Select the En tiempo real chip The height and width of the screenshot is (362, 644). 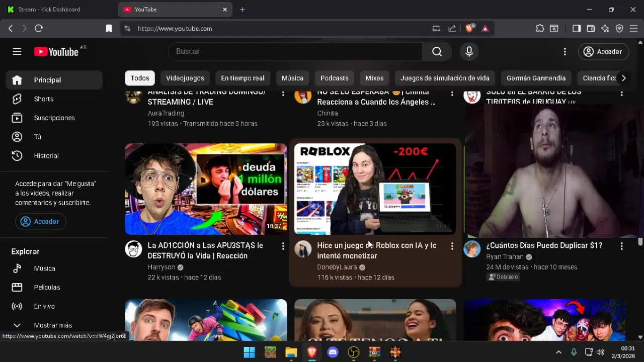pos(243,78)
